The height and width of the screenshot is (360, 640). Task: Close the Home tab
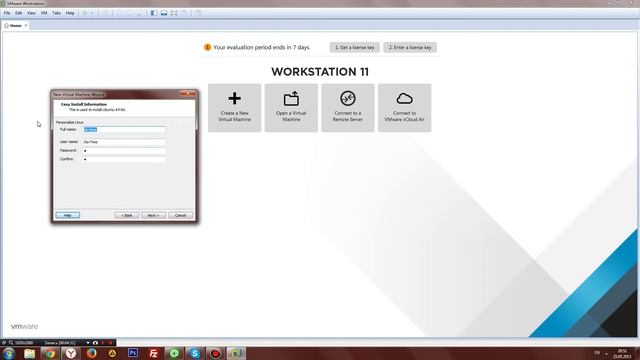tap(26, 25)
